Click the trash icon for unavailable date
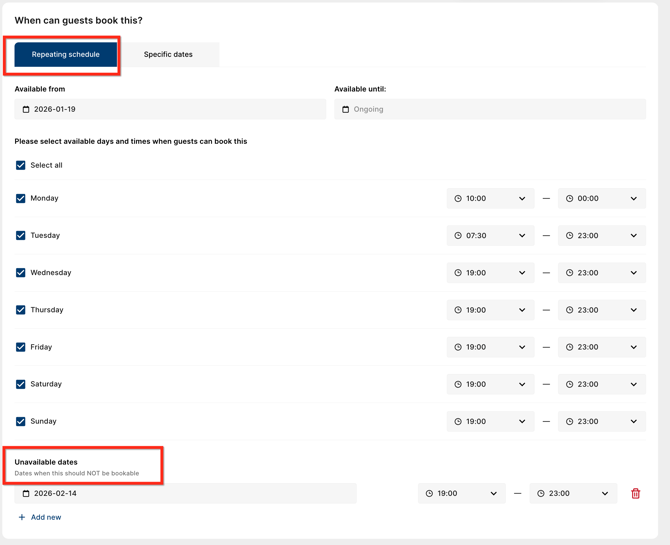This screenshot has height=545, width=670. [635, 493]
